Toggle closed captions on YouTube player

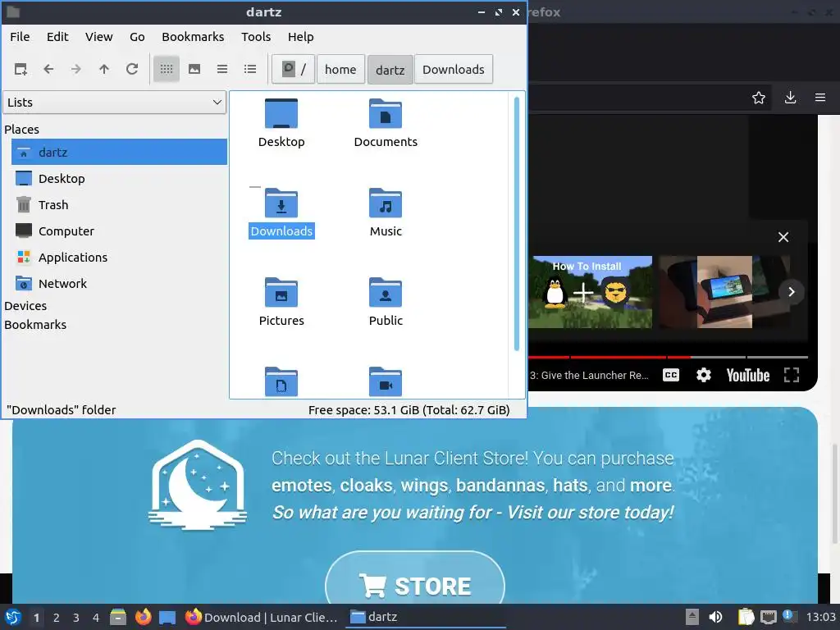pos(671,375)
